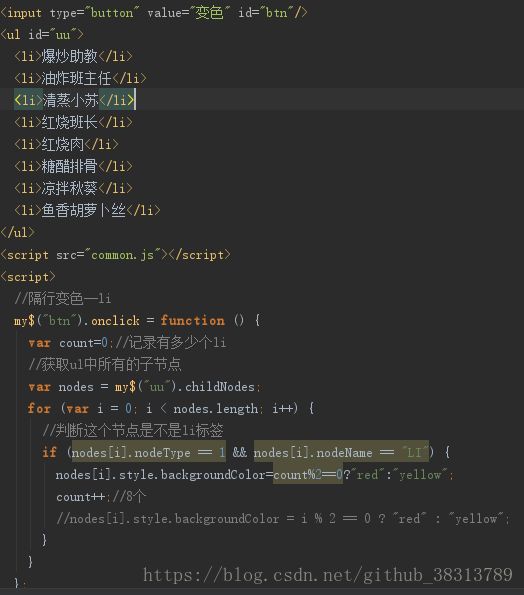This screenshot has width=524, height=595.
Task: Click the my$("btn").onclick function line
Action: coord(137,321)
